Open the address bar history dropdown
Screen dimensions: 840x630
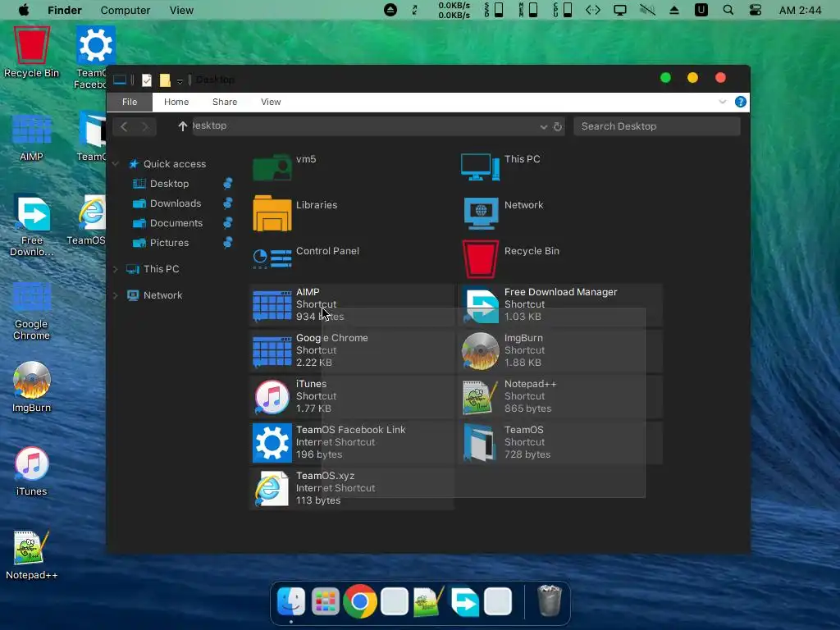tap(543, 127)
